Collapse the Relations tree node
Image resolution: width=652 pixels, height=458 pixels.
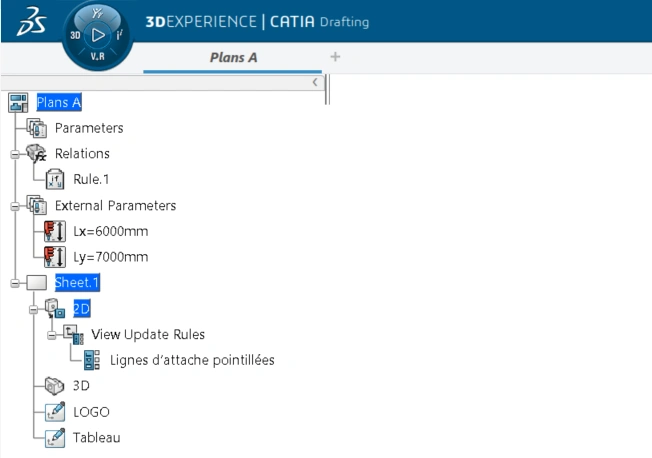pyautogui.click(x=15, y=154)
